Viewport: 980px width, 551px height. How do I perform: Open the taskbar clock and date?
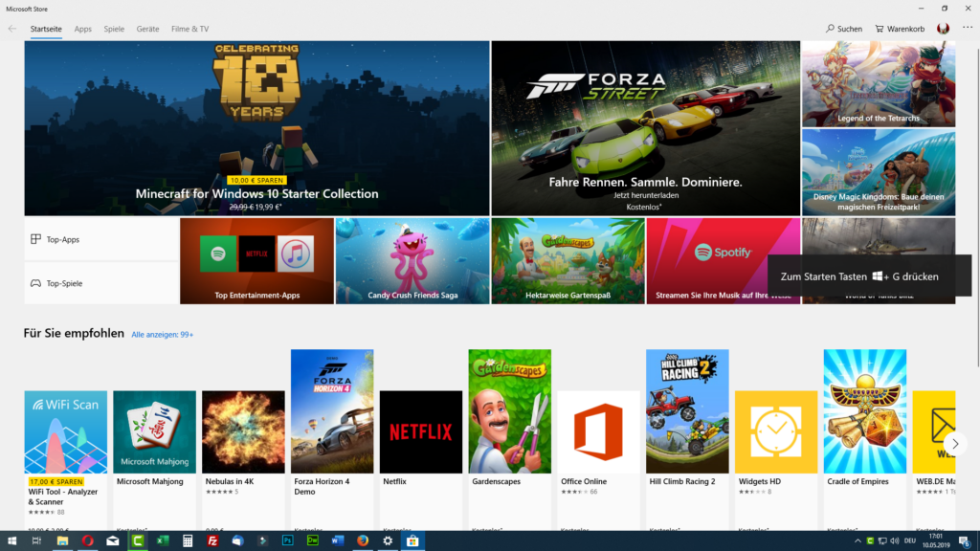pyautogui.click(x=936, y=541)
